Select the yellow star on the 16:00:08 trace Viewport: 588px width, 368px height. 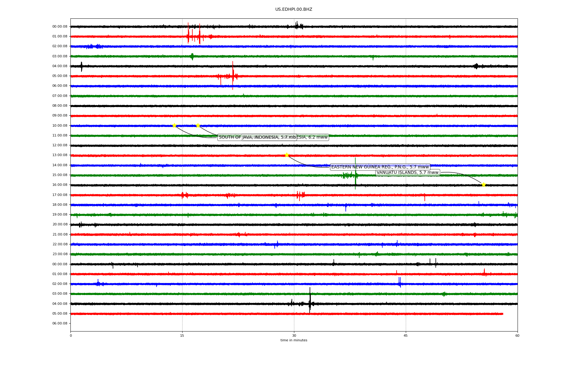(x=484, y=185)
